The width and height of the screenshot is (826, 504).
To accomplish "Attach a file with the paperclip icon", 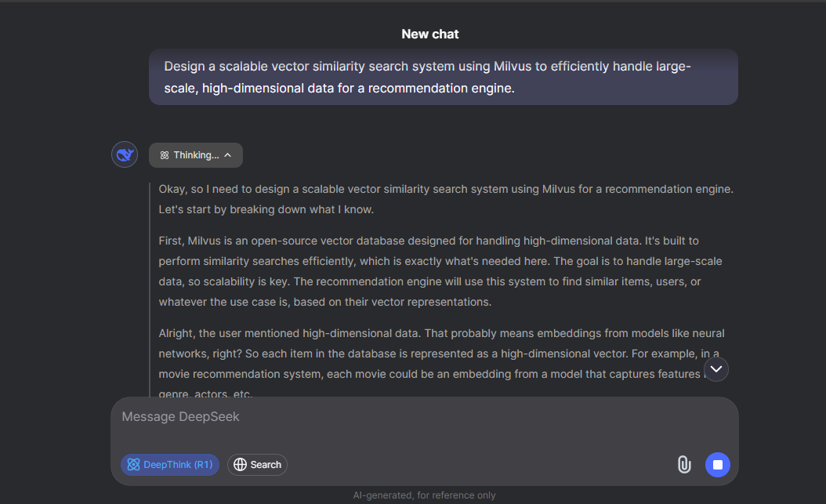I will point(684,465).
